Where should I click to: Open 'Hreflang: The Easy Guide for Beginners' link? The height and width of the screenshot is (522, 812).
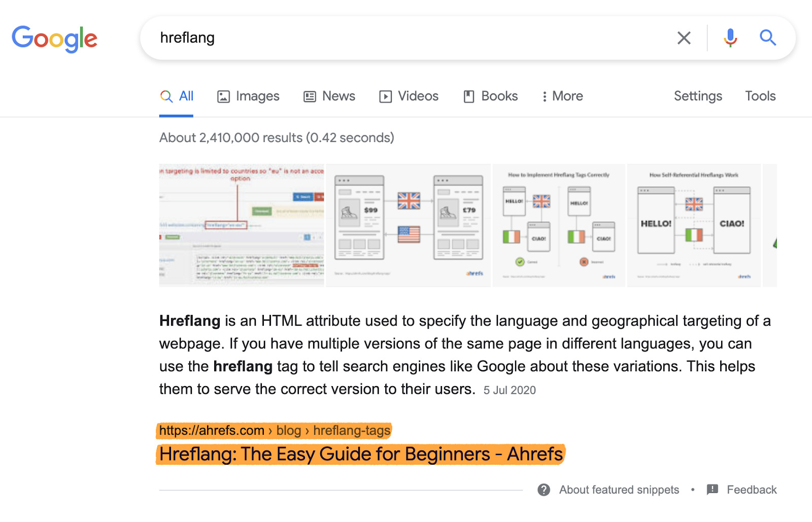point(361,454)
